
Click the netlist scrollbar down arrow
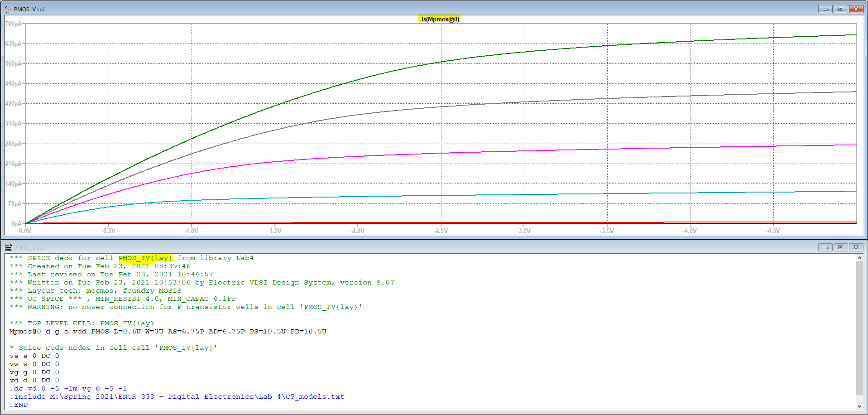tap(859, 406)
